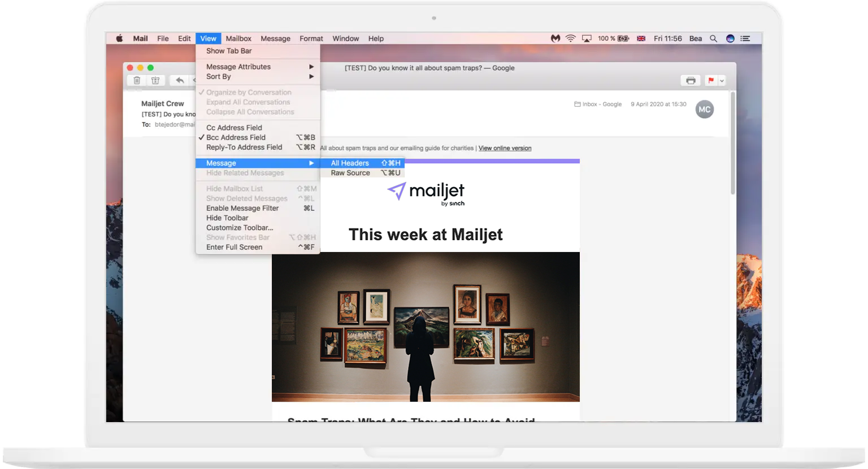The width and height of the screenshot is (868, 469).
Task: Click the print icon in toolbar
Action: pos(691,81)
